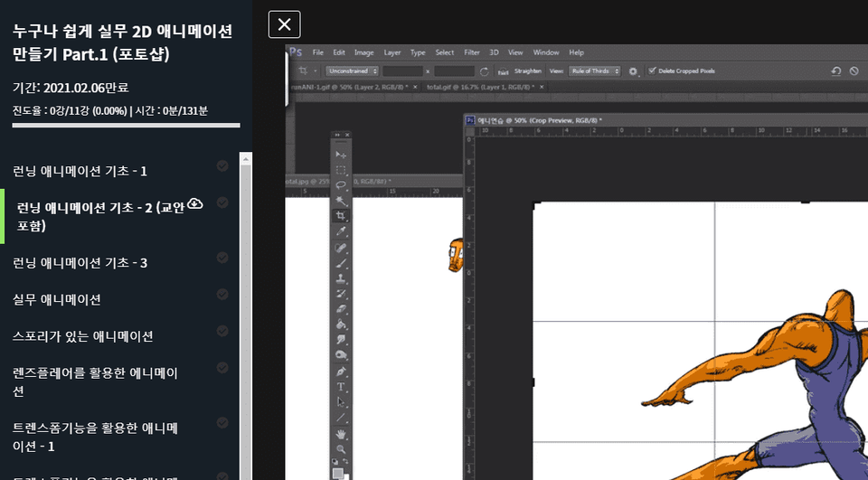This screenshot has height=480, width=868.
Task: Toggle the completion check for 스포리가 있는 애니메이션
Action: point(222,331)
